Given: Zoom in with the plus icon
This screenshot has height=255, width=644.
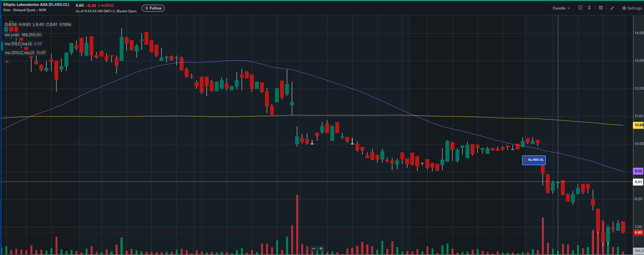Looking at the screenshot, I should coord(321,248).
